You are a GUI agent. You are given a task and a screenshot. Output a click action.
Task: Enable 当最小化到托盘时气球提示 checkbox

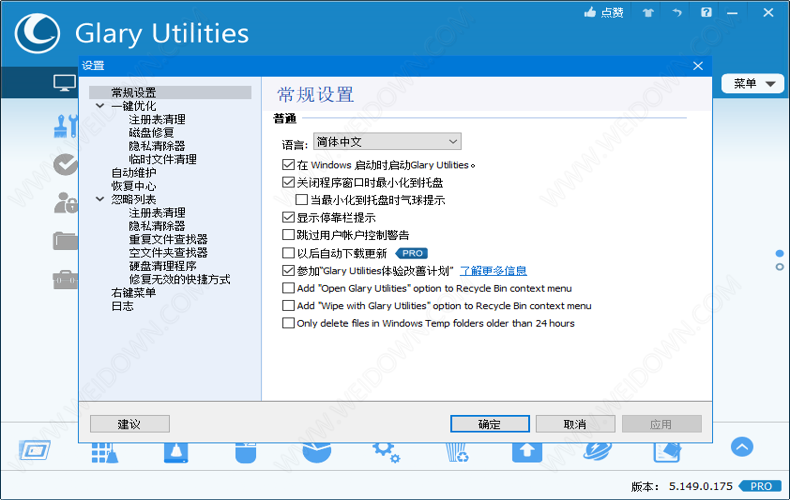pyautogui.click(x=301, y=200)
